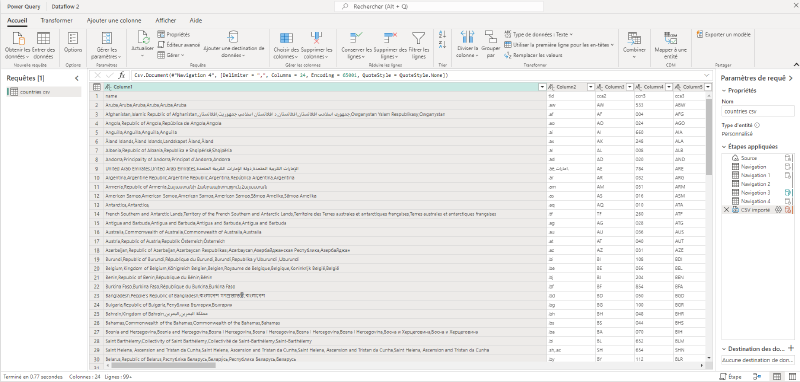Sort descending with the Z-A icon
This screenshot has width=800, height=382.
tap(442, 44)
